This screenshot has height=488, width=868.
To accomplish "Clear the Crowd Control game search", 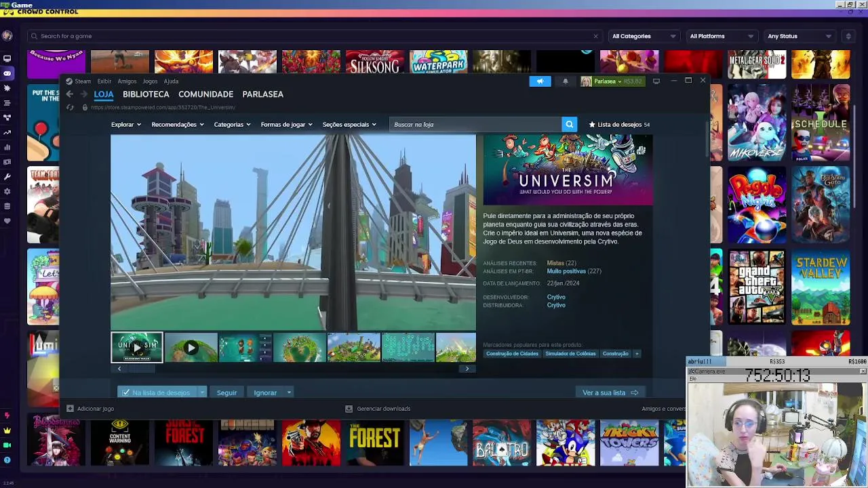I will click(x=595, y=36).
